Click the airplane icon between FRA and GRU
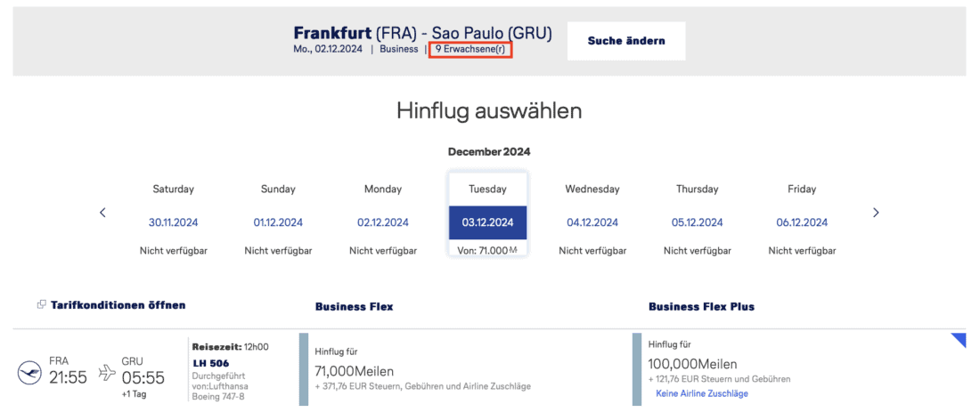Viewport: 980px width, 412px height. (107, 370)
